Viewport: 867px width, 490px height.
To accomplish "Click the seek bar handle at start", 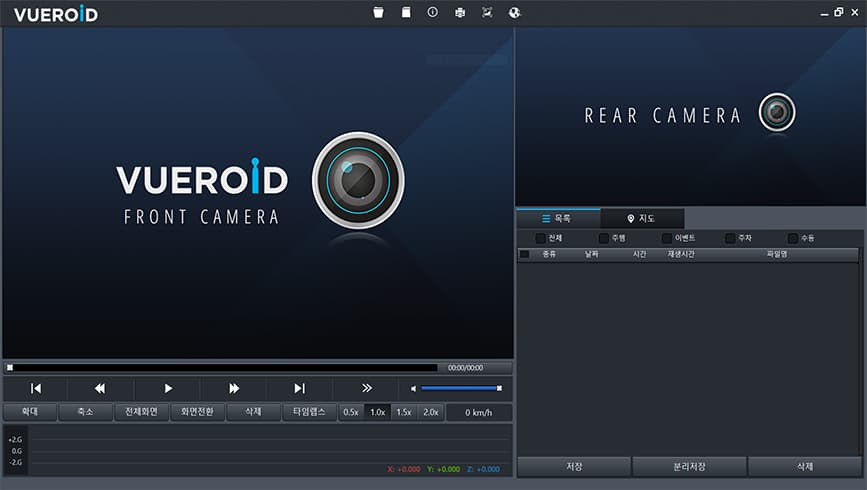I will [x=10, y=368].
